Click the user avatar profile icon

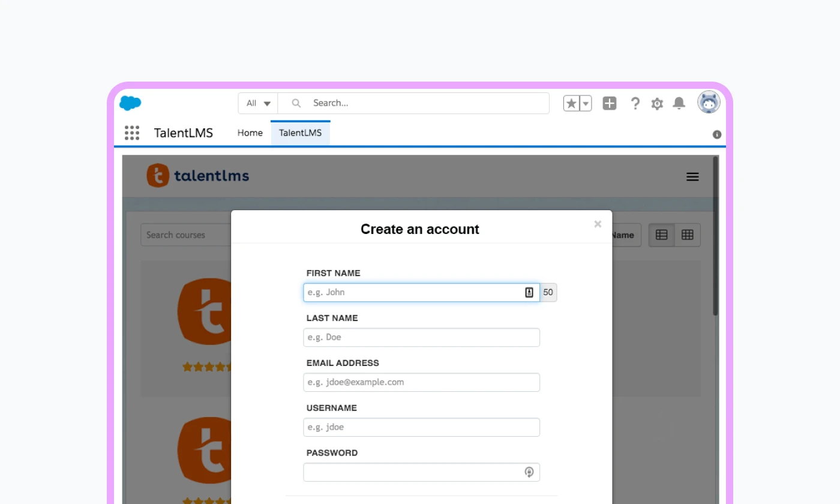point(708,103)
